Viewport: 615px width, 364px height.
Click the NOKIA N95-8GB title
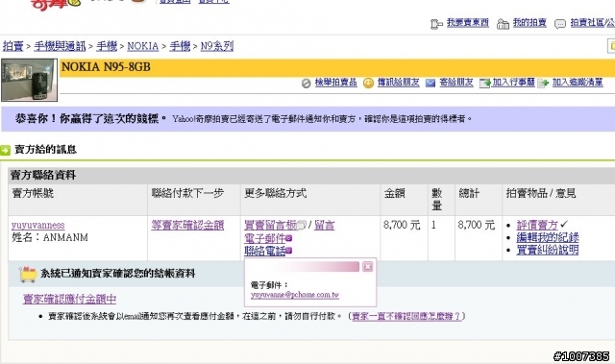pos(106,67)
